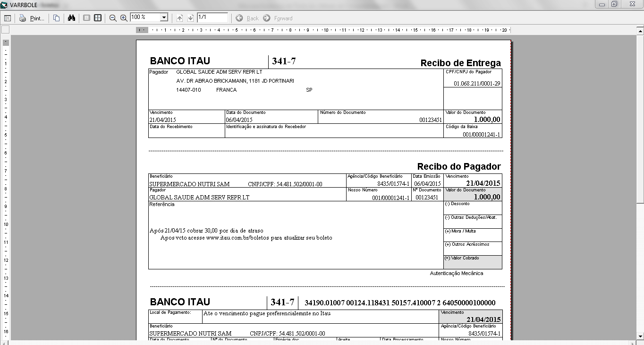Click the 'Data Emissão' label
This screenshot has height=345, width=644.
pyautogui.click(x=425, y=176)
